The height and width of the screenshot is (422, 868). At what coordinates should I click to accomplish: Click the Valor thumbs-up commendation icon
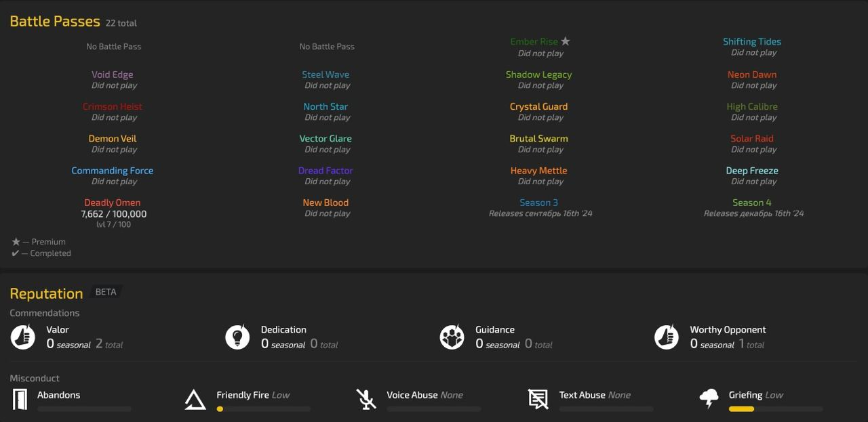coord(22,337)
